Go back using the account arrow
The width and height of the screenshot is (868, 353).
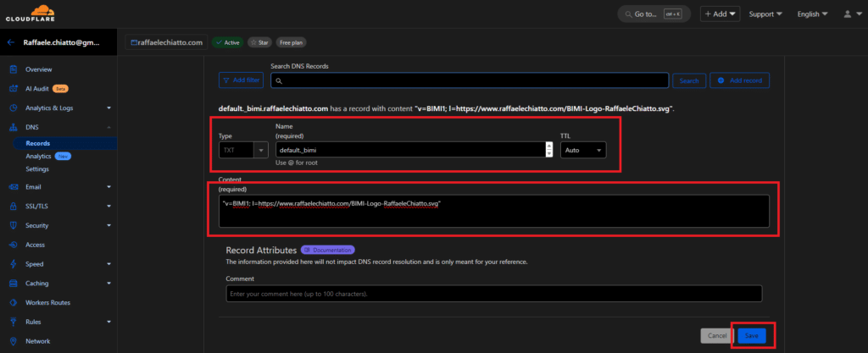click(10, 42)
